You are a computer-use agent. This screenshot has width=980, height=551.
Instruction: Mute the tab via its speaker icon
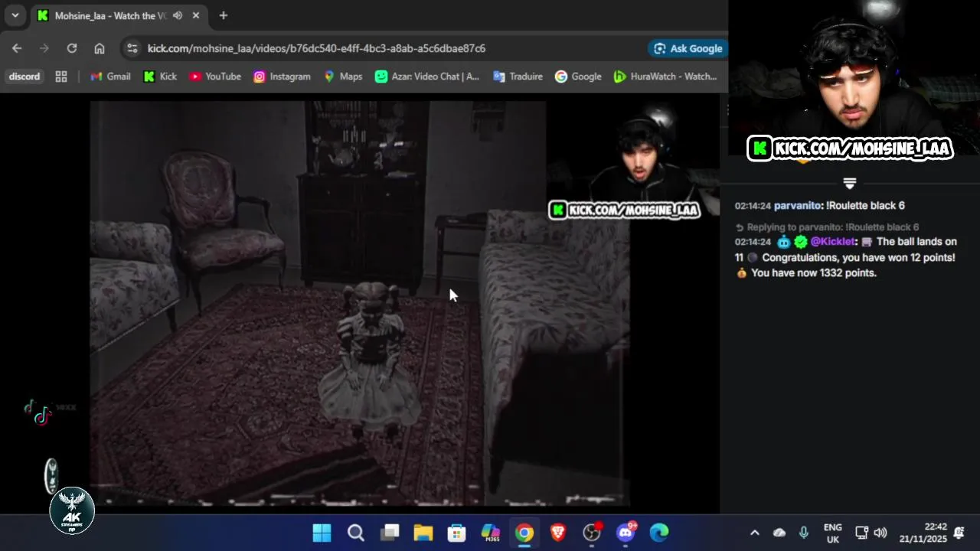pos(178,15)
